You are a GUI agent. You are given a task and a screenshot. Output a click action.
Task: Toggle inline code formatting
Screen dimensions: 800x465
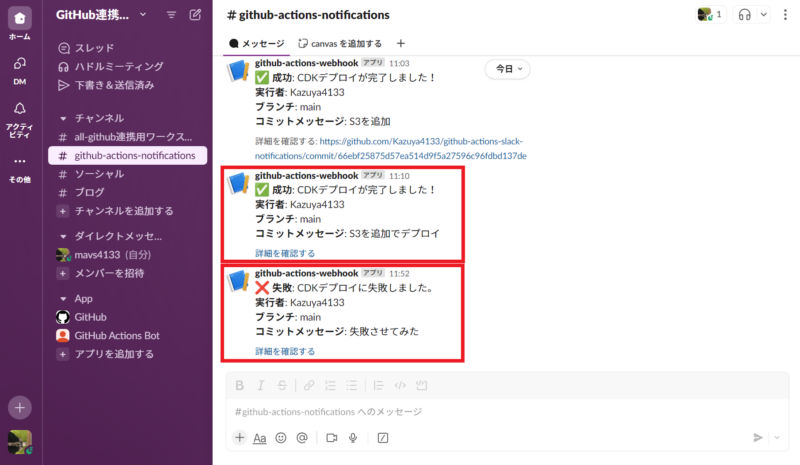tap(400, 385)
